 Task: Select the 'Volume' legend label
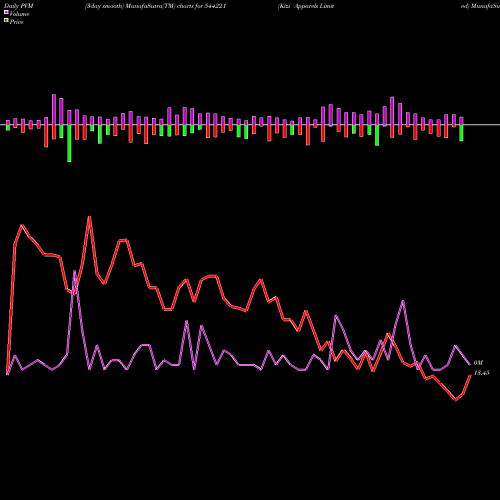(19, 14)
